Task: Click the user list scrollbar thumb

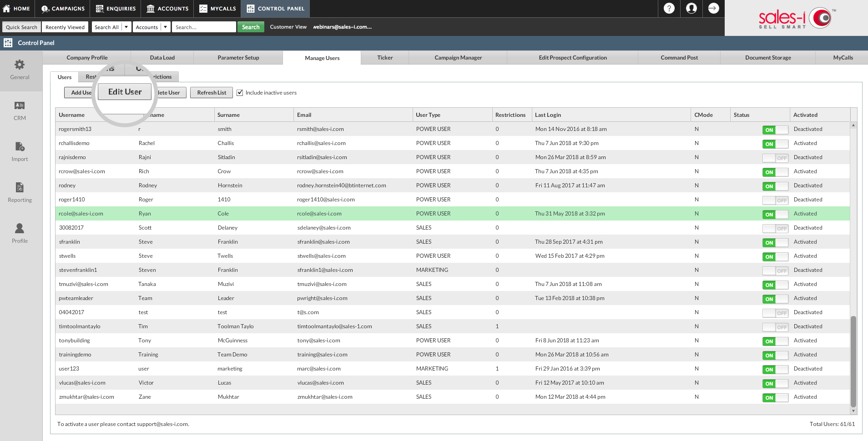Action: tap(853, 361)
